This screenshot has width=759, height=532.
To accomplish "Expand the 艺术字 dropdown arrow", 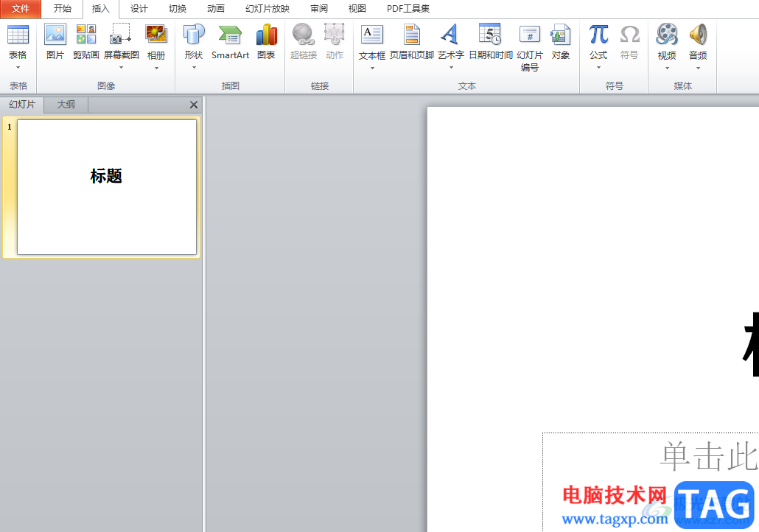I will click(451, 67).
